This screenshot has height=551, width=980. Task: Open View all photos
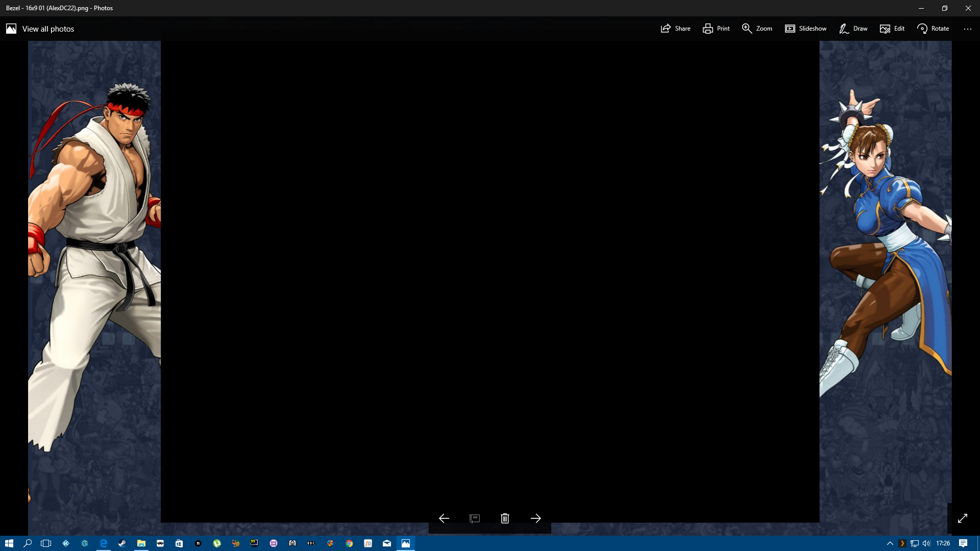tap(40, 29)
